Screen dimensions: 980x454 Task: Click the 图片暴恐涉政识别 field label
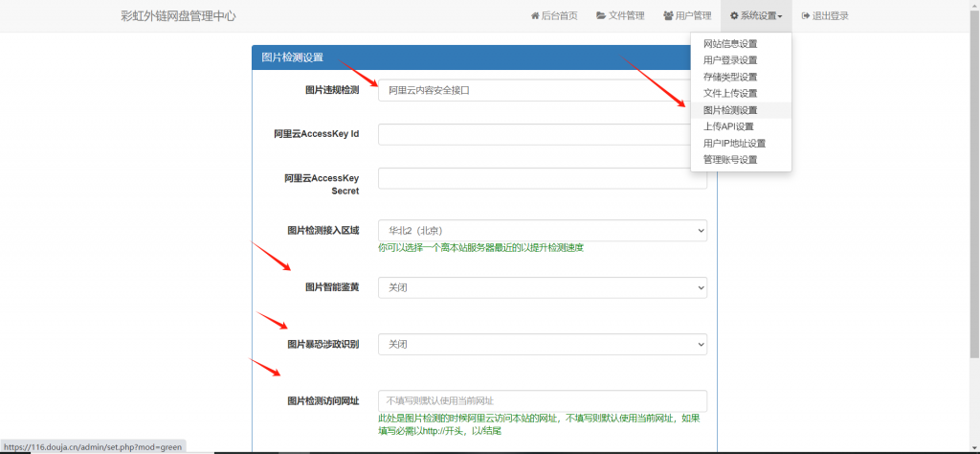323,344
